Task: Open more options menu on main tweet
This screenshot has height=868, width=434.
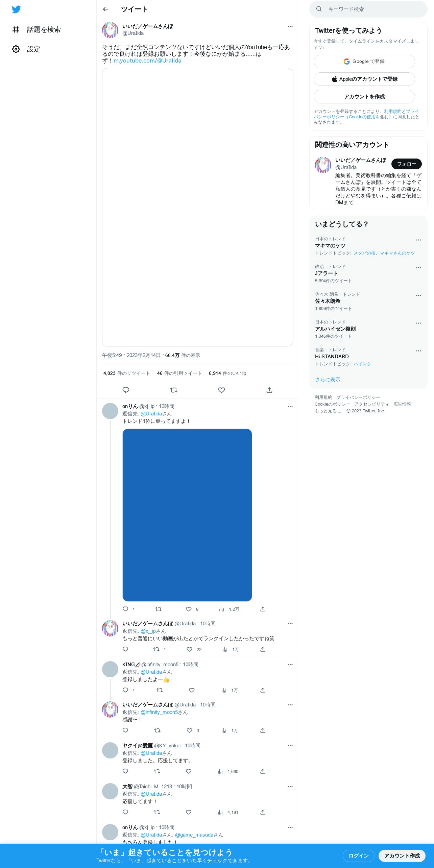Action: (x=290, y=26)
